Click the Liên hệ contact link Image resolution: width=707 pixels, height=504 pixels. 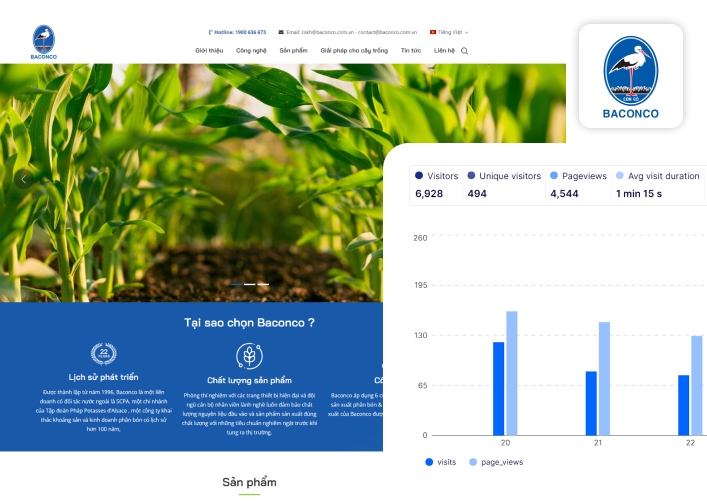coord(444,50)
